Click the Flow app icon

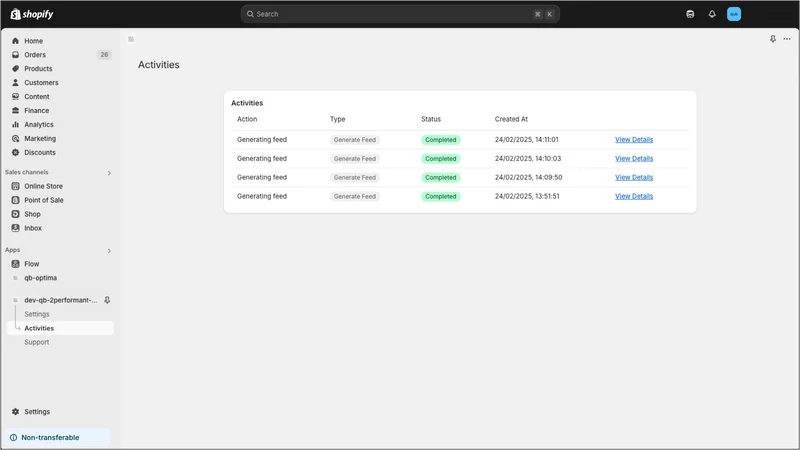coord(15,264)
